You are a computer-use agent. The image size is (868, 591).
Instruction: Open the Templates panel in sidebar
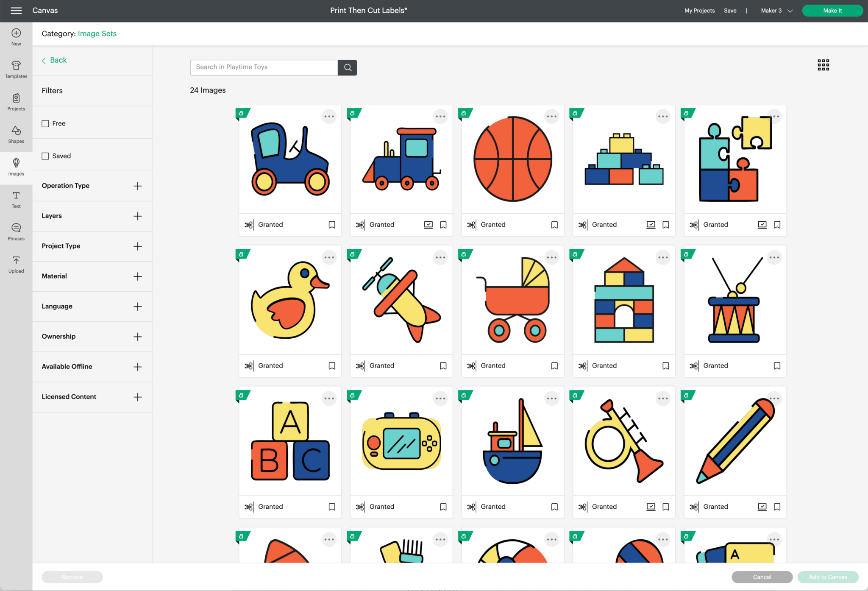tap(16, 69)
